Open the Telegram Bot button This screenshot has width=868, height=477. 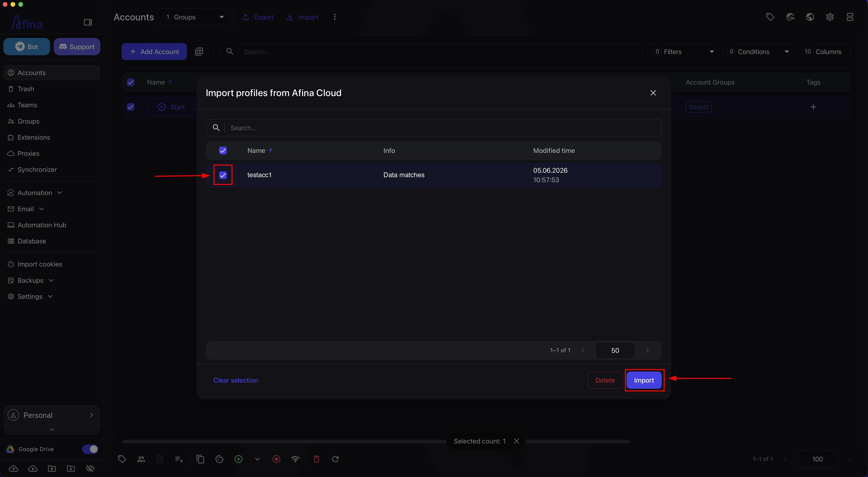27,47
